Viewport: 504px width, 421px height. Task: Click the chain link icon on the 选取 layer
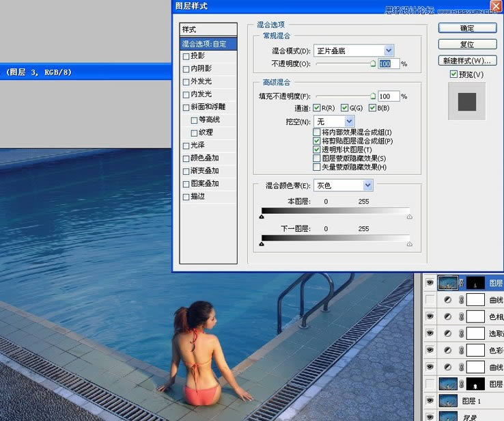[462, 334]
